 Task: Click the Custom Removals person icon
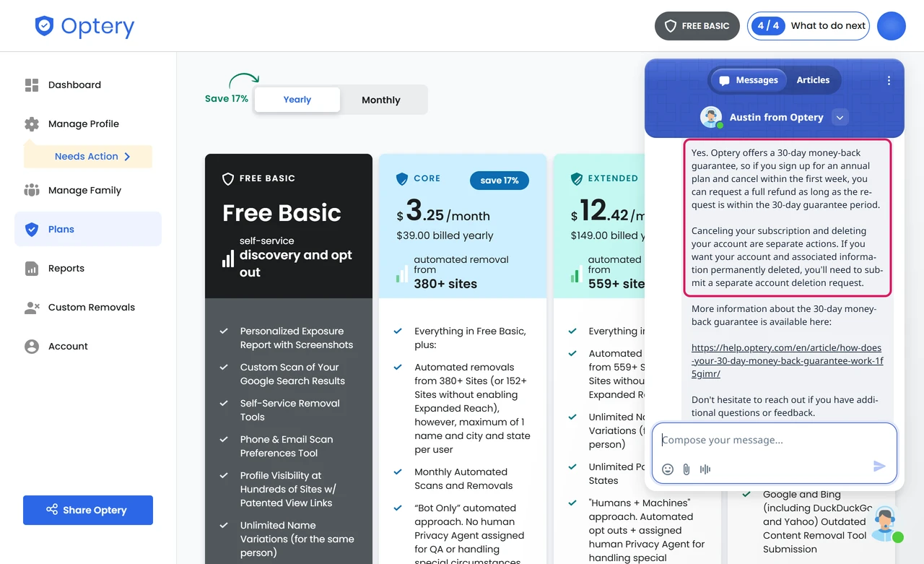click(32, 308)
